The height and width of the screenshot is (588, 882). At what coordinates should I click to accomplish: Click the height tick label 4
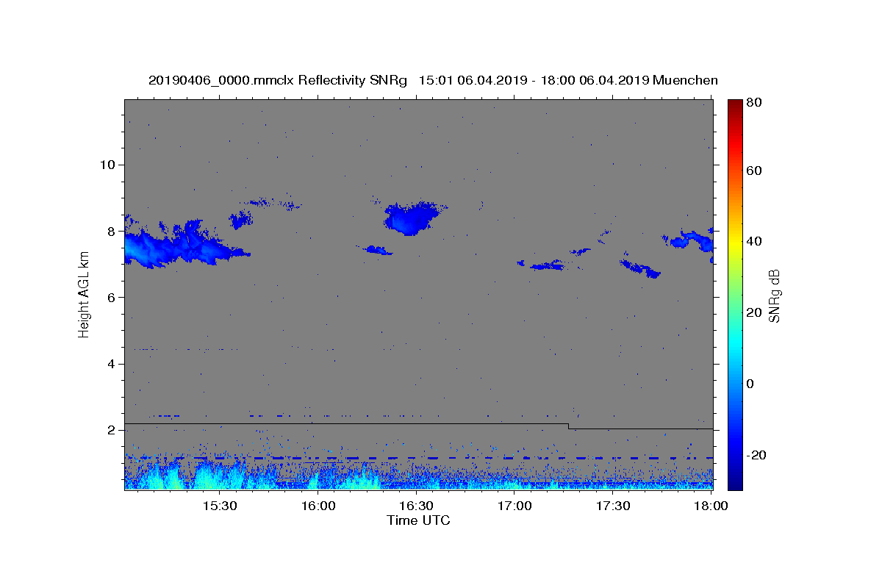(x=110, y=364)
